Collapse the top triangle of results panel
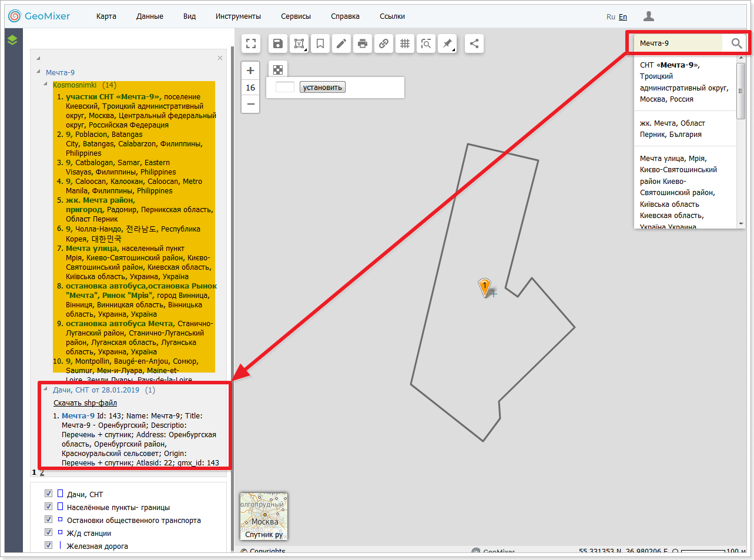This screenshot has width=754, height=560. pyautogui.click(x=39, y=58)
